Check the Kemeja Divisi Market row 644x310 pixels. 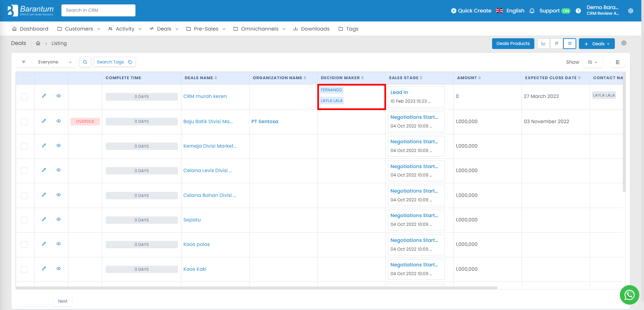24,146
